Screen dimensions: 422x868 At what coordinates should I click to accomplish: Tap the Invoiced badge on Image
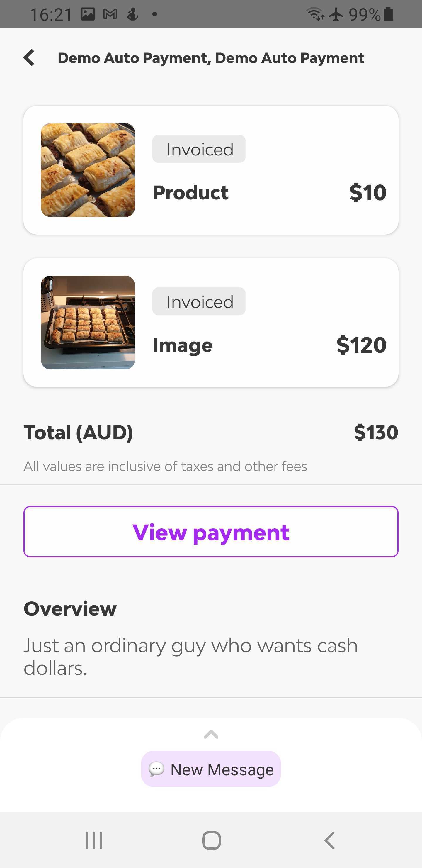[x=199, y=301]
